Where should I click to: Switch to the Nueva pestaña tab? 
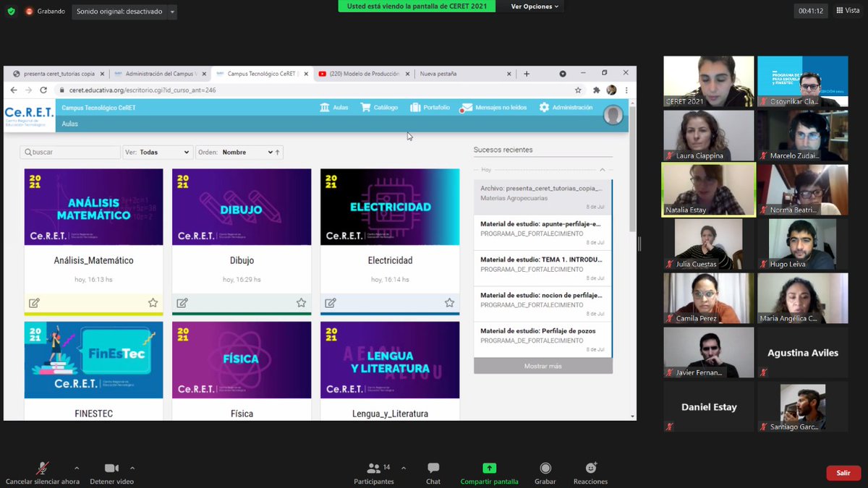point(464,73)
